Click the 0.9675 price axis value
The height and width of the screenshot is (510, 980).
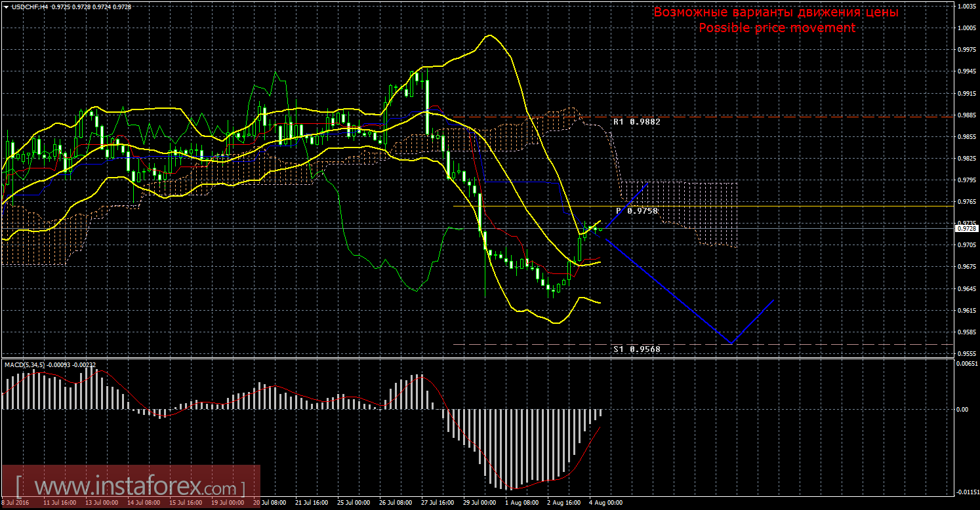[966, 266]
